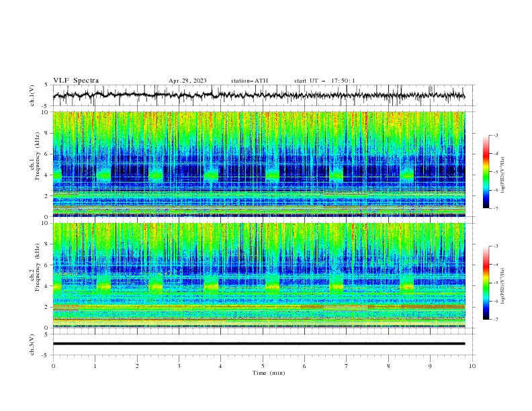Click the ch.1 spectrogram plot
This screenshot has width=532, height=411.
259,164
